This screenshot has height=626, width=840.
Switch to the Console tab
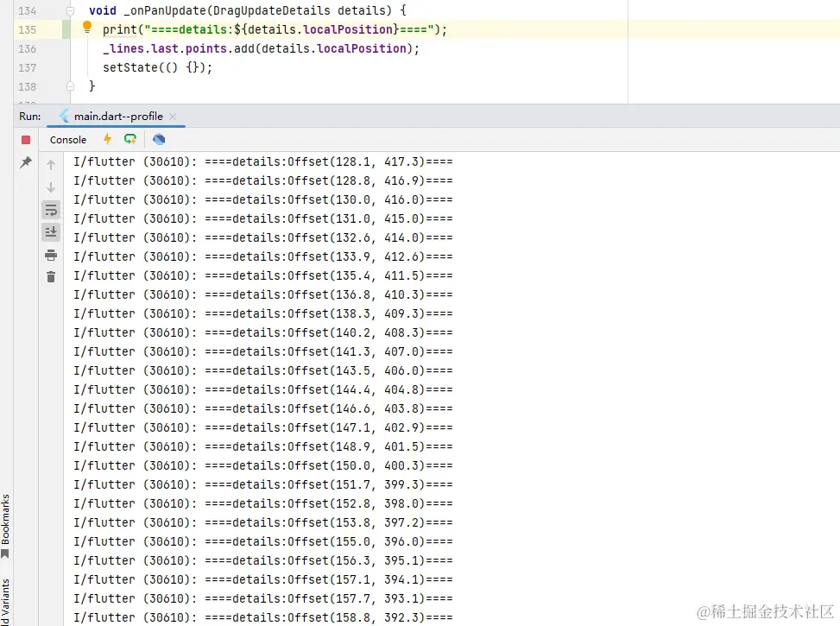pyautogui.click(x=68, y=140)
